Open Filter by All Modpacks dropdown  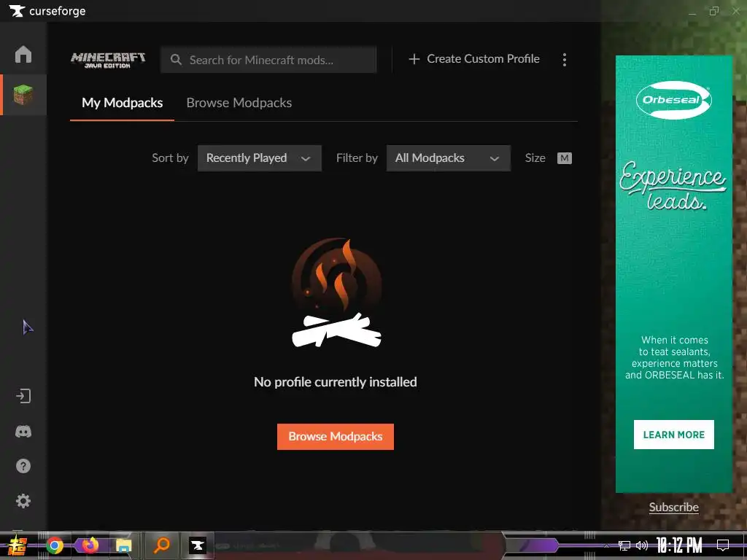point(449,158)
